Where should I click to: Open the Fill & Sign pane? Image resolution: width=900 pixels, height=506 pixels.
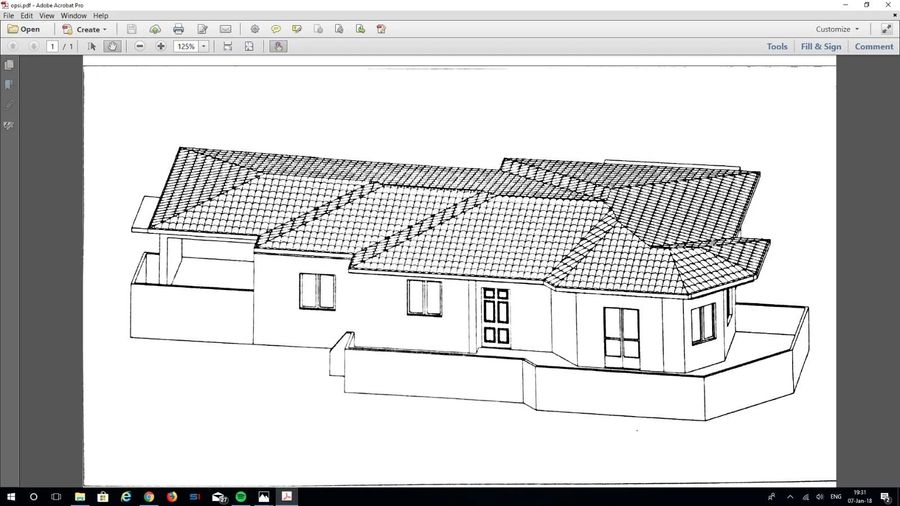(820, 46)
